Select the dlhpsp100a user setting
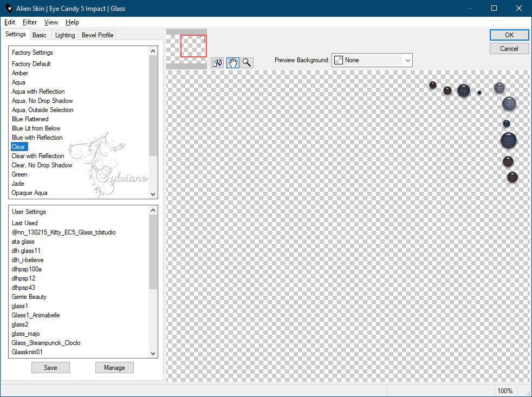532x397 pixels. (x=27, y=269)
